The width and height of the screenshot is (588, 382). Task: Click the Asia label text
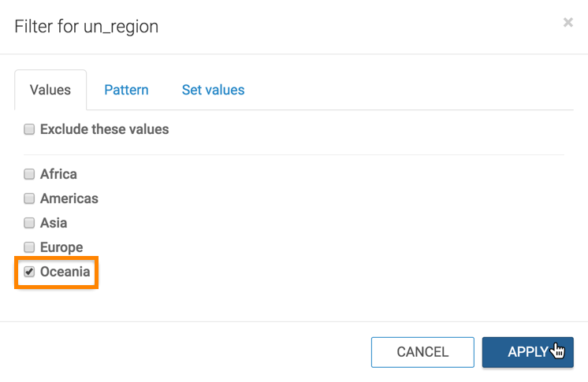click(x=54, y=223)
